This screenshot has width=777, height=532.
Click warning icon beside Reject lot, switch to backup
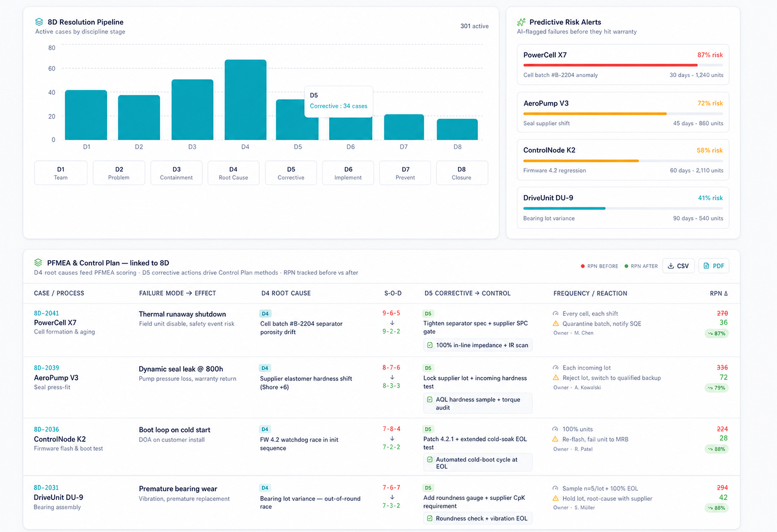pos(556,377)
